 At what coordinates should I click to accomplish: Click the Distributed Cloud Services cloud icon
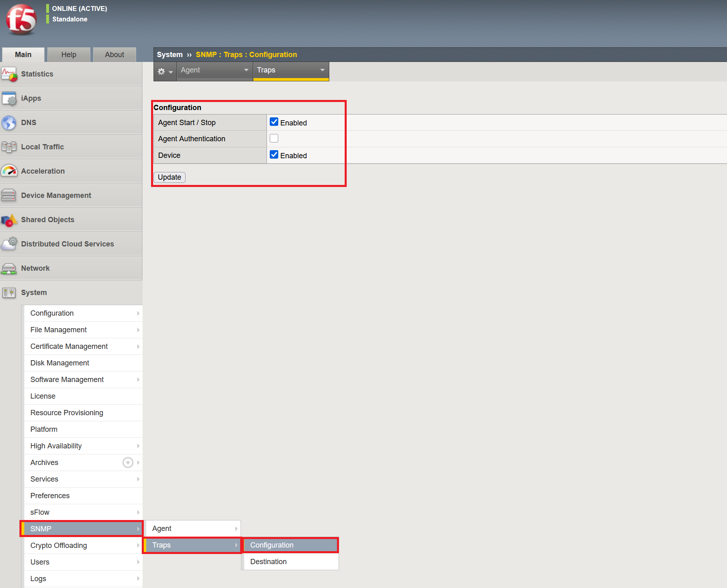9,244
